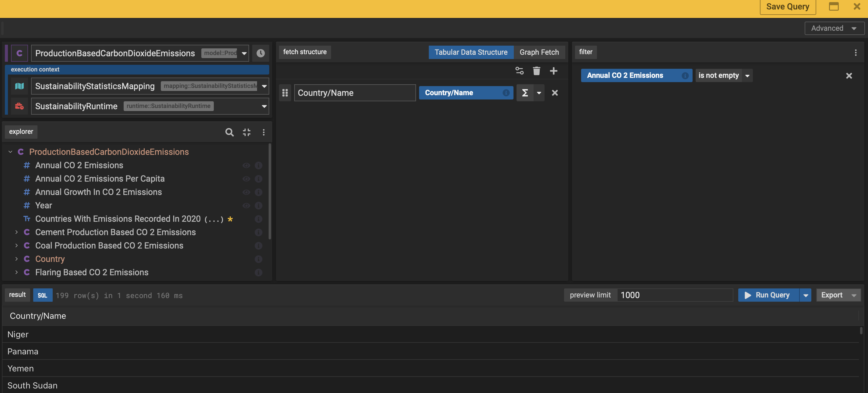The height and width of the screenshot is (393, 868).
Task: Open the 'is not empty' operator dropdown
Action: point(747,76)
